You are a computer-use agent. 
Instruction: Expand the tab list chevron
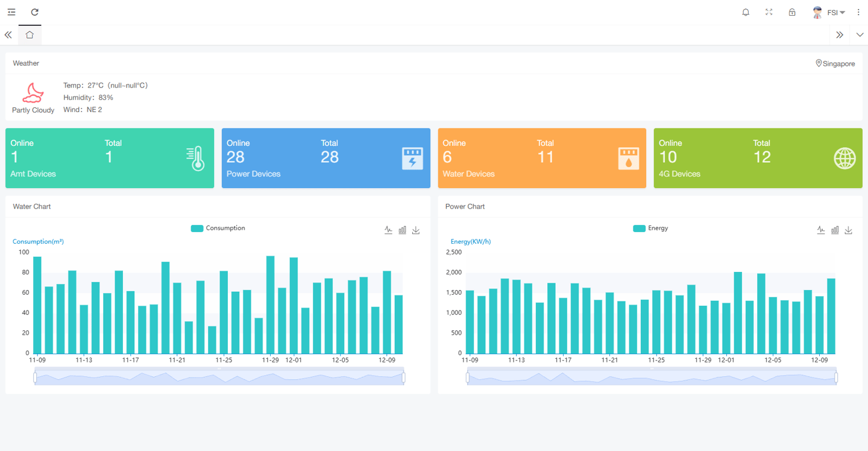click(x=860, y=35)
